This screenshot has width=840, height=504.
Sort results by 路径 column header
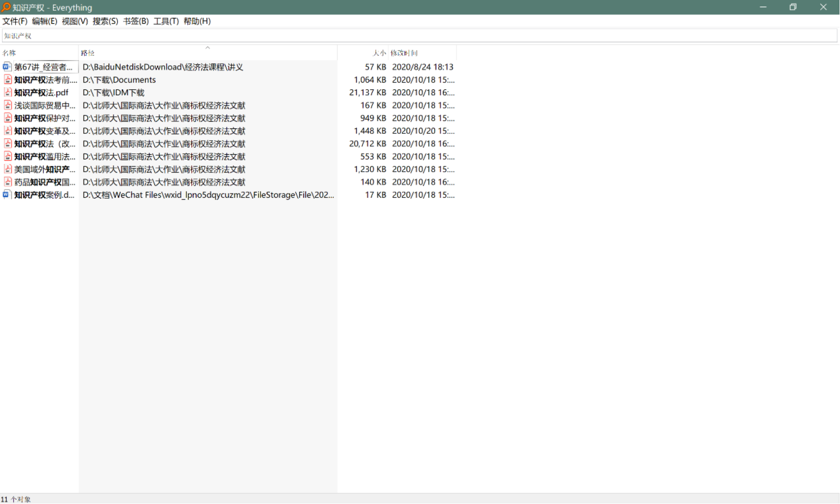88,53
